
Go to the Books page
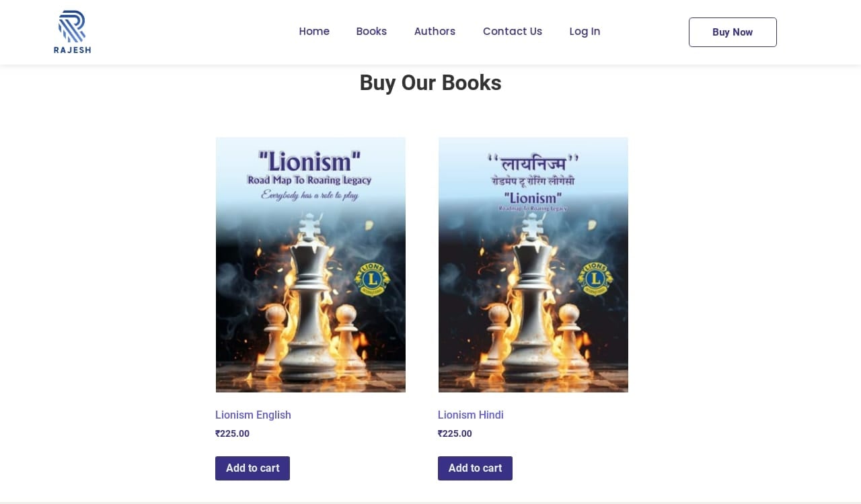coord(371,32)
